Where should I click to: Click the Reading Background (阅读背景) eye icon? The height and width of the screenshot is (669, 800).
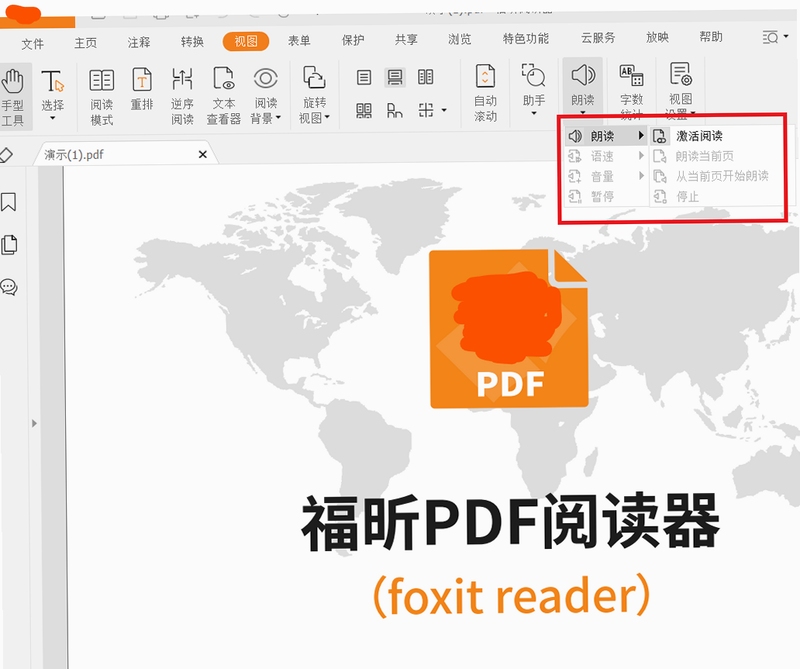point(265,79)
